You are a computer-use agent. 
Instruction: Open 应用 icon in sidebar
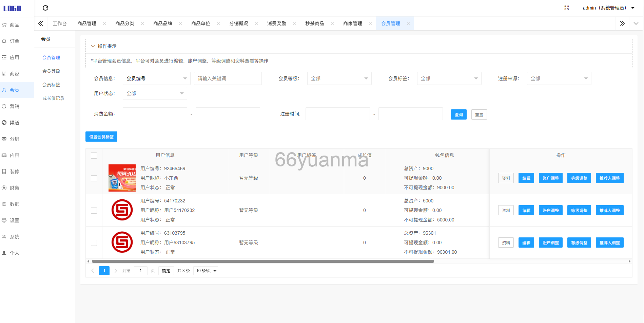4,57
